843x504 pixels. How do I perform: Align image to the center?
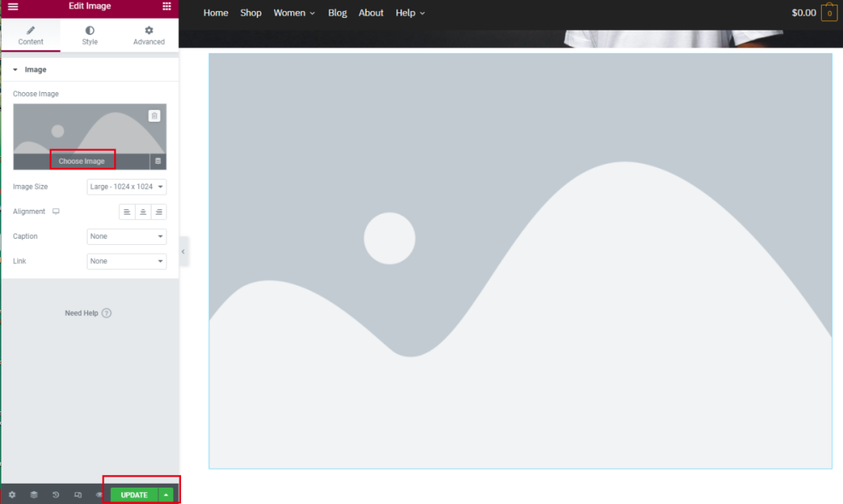[x=143, y=212]
